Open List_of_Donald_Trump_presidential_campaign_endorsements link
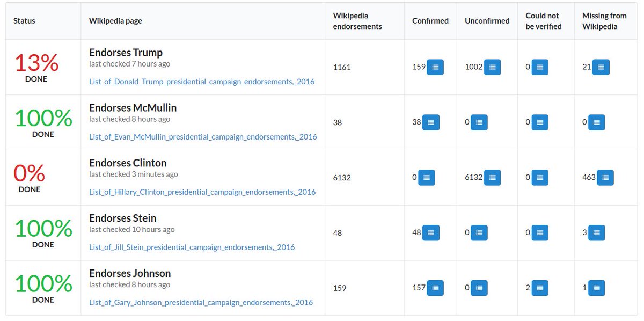Screen dimensions: 644x321 tap(202, 82)
